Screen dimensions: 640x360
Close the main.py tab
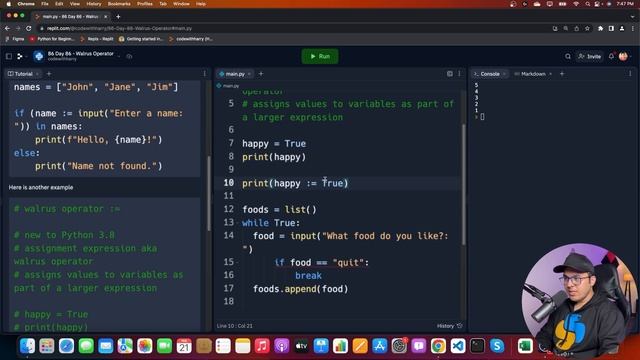click(x=249, y=74)
